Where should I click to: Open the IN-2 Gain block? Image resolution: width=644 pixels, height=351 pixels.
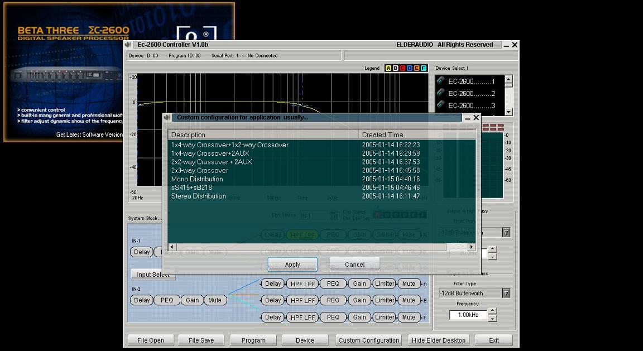[192, 300]
